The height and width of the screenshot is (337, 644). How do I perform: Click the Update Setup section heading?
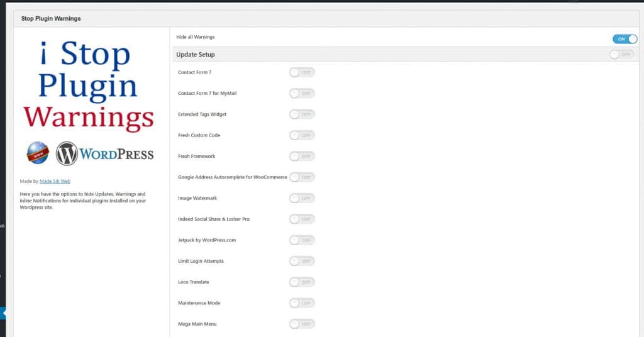pos(196,55)
